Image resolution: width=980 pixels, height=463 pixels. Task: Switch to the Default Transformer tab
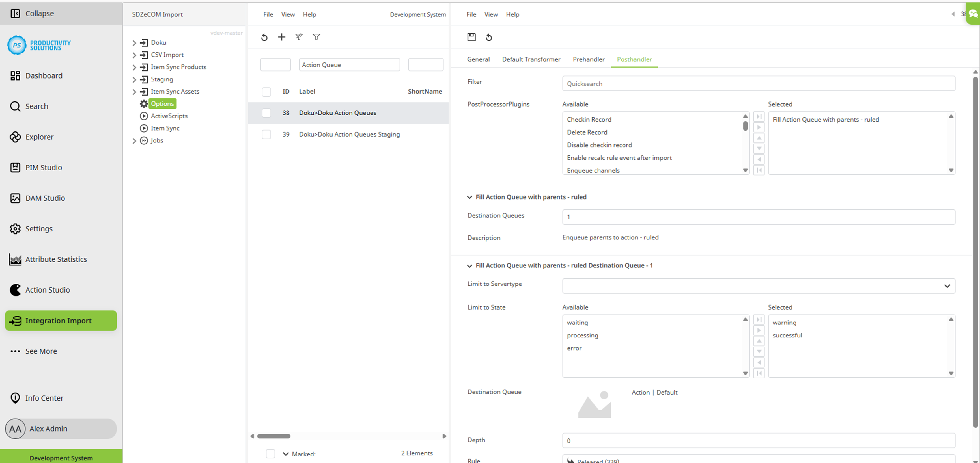click(x=531, y=59)
